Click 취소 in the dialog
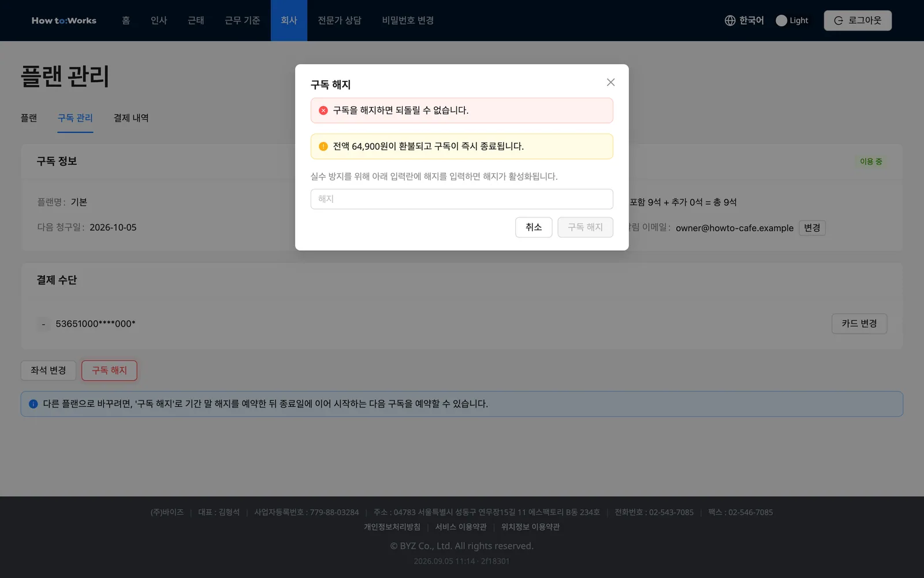The width and height of the screenshot is (924, 578). [x=534, y=227]
